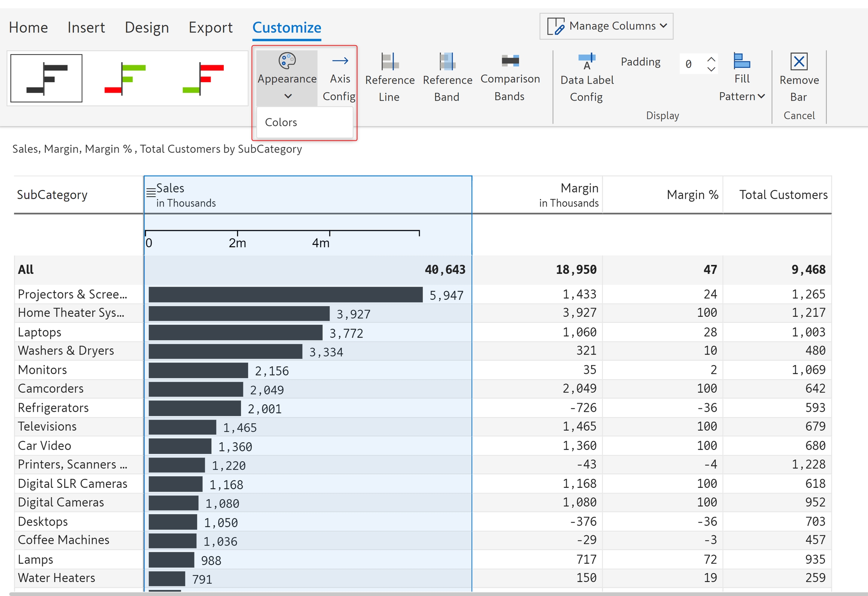Switch to the Design tab
This screenshot has height=596, width=868.
(x=147, y=28)
